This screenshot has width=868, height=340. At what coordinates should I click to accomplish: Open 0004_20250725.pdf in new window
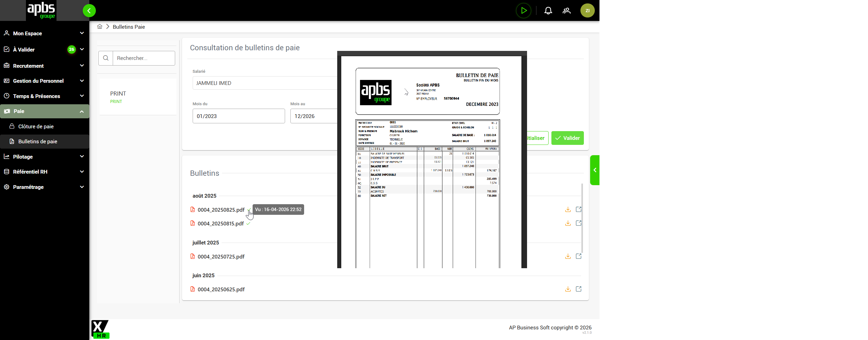579,256
